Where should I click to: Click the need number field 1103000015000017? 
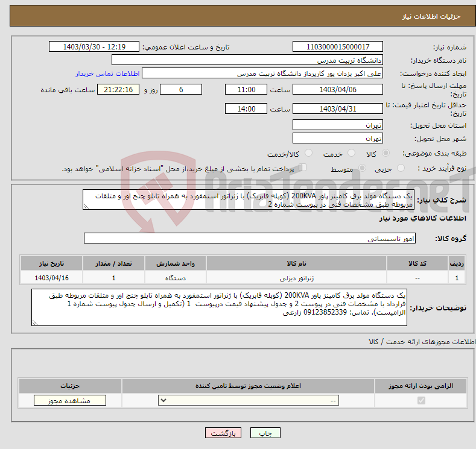[338, 46]
